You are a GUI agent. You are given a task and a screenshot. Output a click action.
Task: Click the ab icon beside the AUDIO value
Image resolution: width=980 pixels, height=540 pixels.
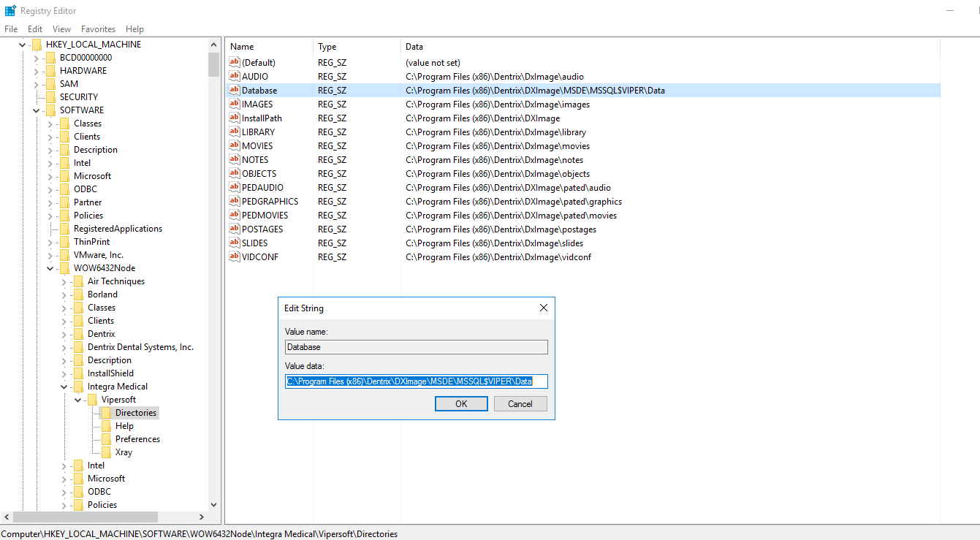point(234,76)
